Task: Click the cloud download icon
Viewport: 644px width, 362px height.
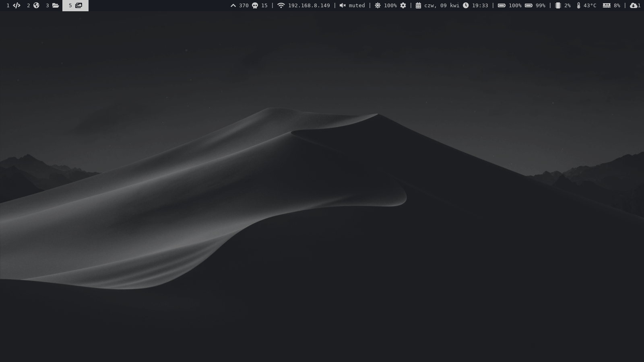Action: pyautogui.click(x=634, y=6)
